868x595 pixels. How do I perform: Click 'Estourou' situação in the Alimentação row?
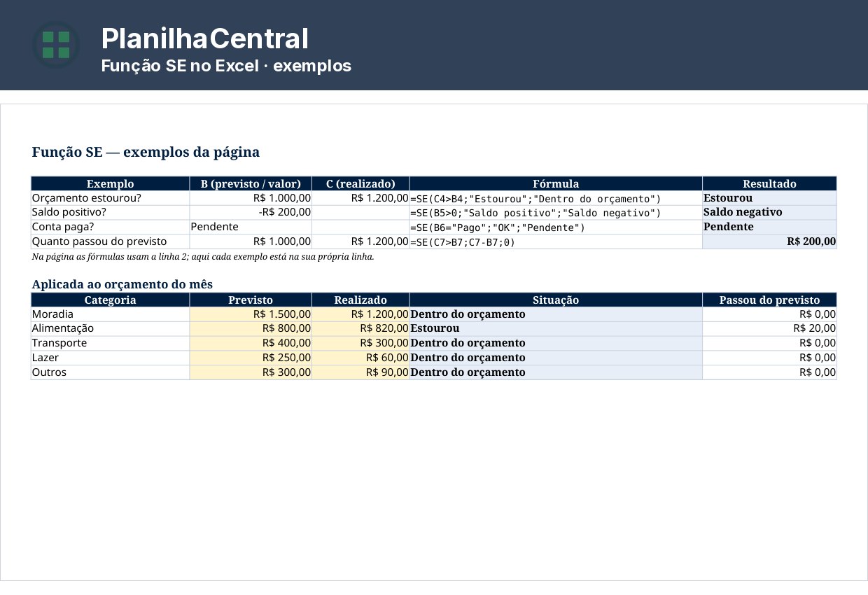[556, 328]
